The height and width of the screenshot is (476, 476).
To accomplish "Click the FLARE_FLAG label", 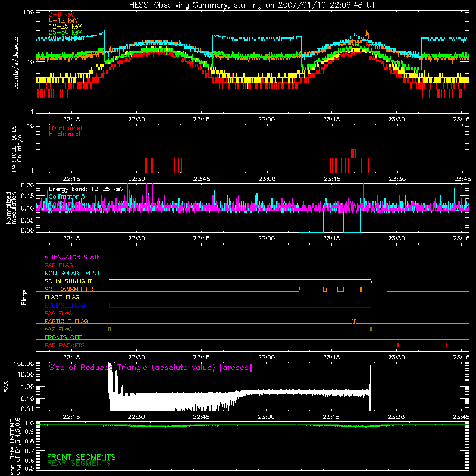I will (62, 297).
